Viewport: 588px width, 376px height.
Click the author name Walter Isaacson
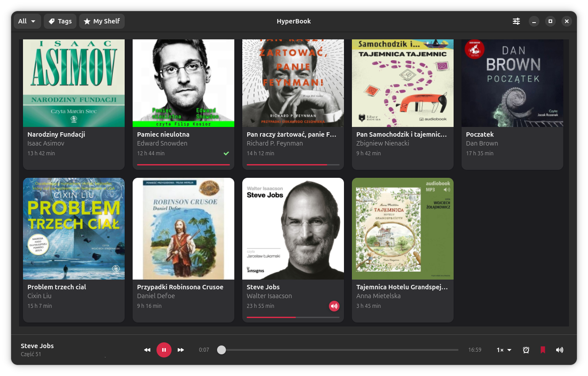[269, 296]
